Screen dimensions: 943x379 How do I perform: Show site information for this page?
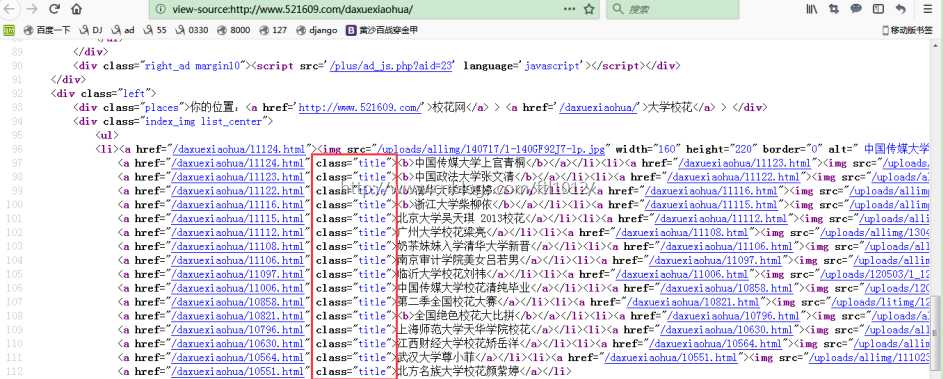point(161,9)
